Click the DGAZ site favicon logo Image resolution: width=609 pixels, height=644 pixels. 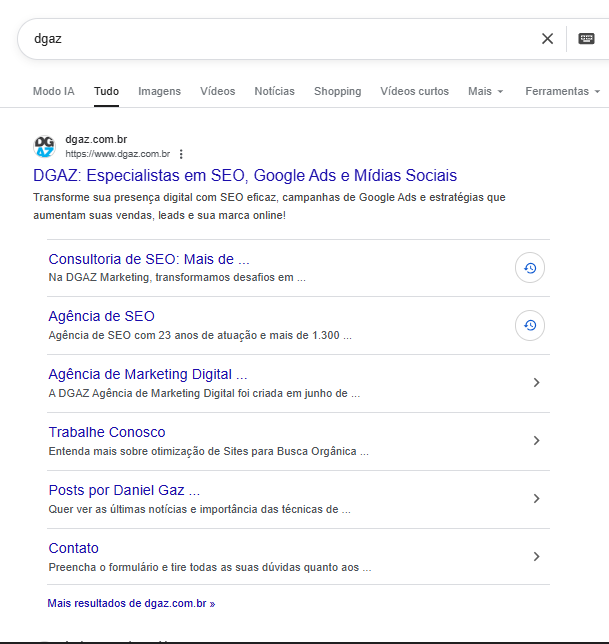(44, 146)
